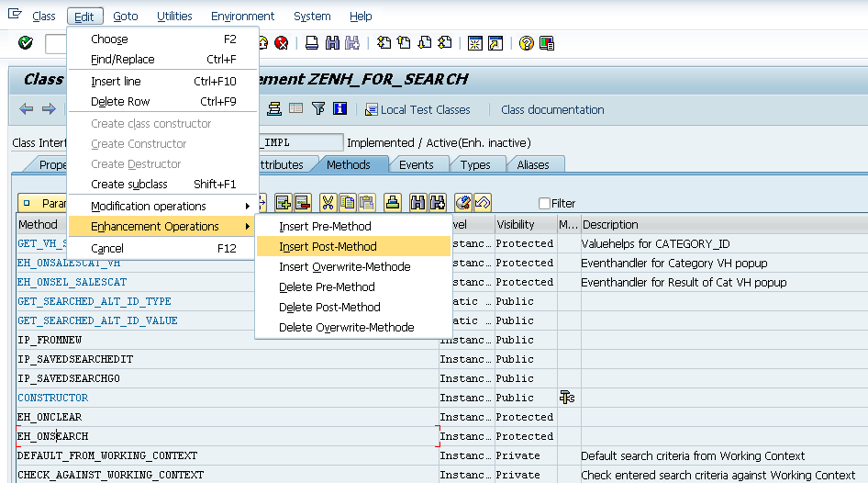Click the EH_ONSEARCH method cell
The height and width of the screenshot is (483, 868).
coord(228,436)
